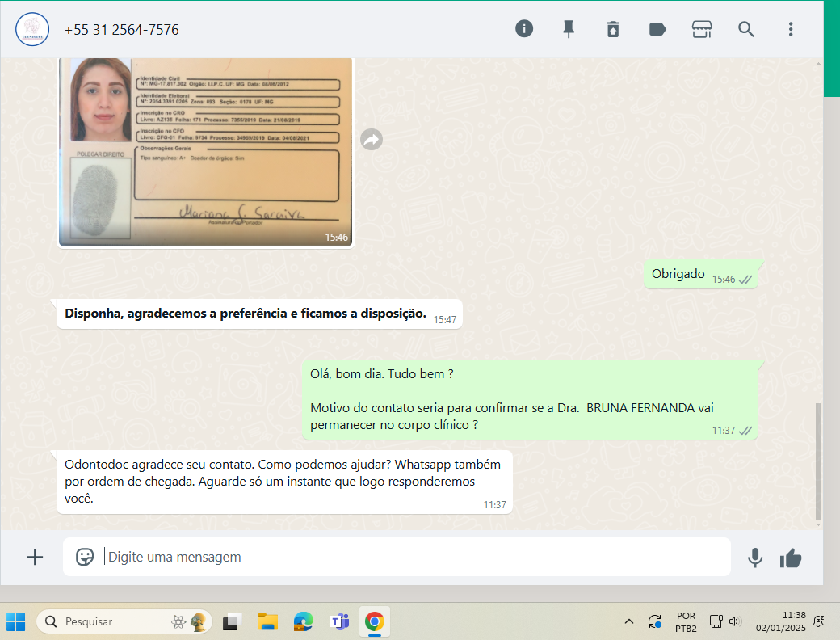Screen dimensions: 840x640
Task: Open the three-dot options menu
Action: (x=790, y=29)
